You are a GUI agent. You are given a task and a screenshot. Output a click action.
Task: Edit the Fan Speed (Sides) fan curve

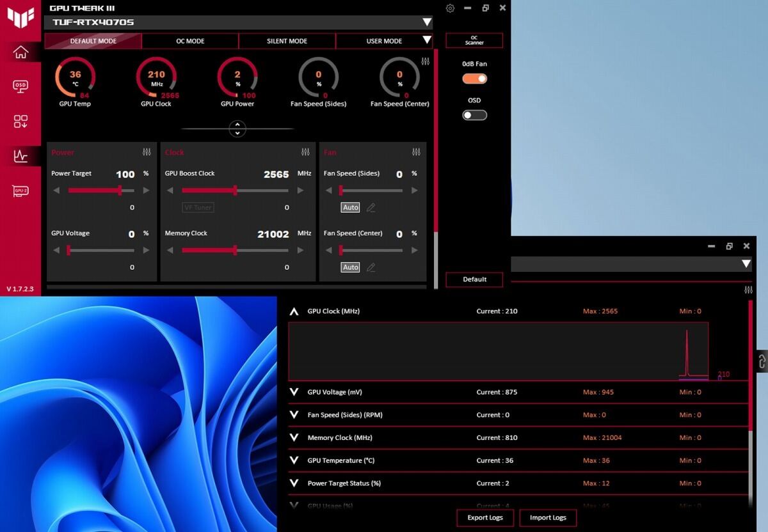click(x=371, y=207)
